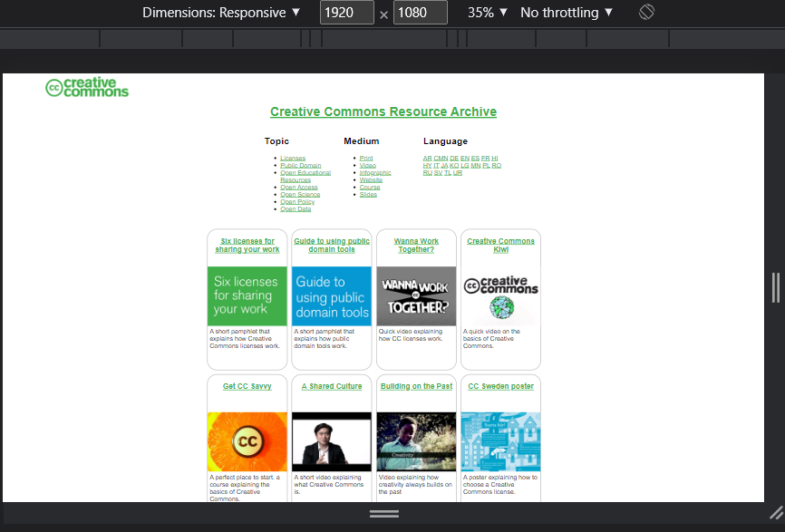Open the Get CC Savvy title link

point(247,386)
